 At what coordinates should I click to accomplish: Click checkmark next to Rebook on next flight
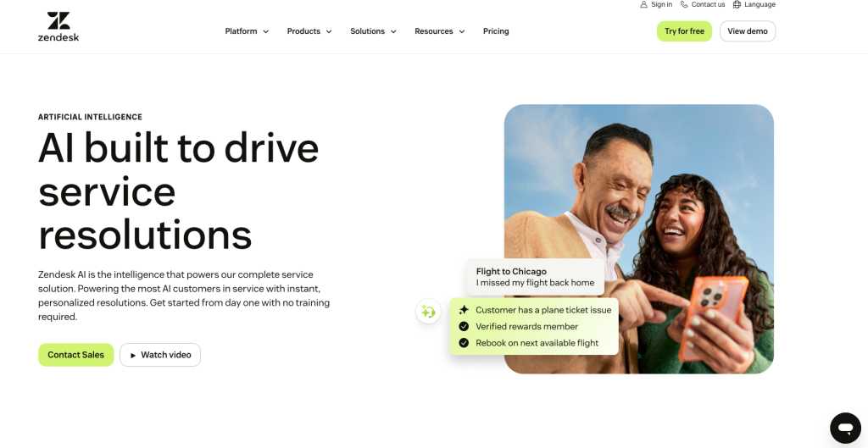464,343
